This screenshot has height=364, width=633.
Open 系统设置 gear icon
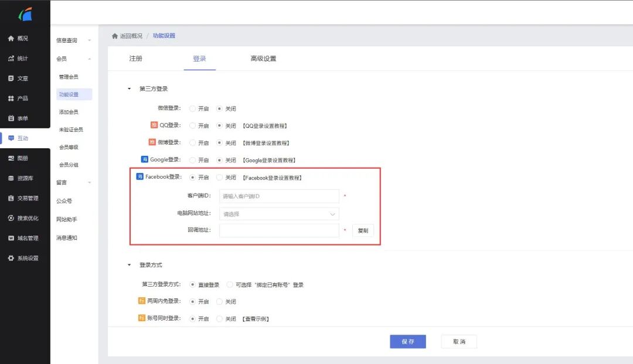pyautogui.click(x=11, y=258)
